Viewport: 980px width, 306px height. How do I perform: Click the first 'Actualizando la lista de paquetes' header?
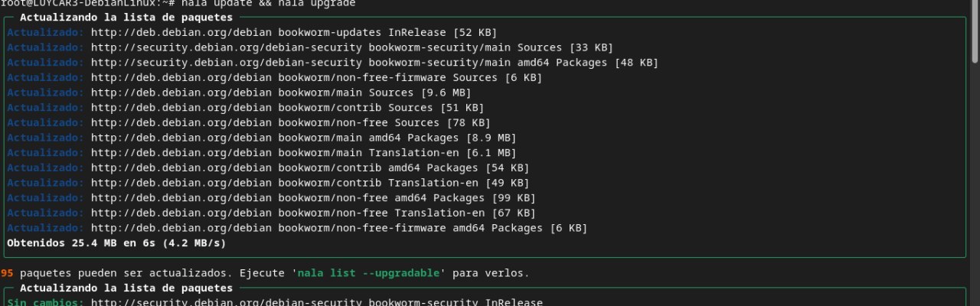coord(126,17)
